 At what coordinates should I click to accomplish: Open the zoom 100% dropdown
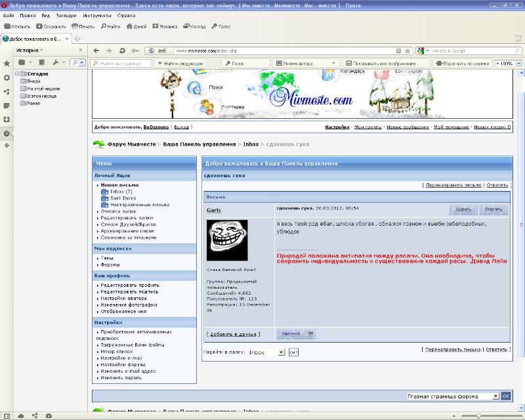click(x=507, y=64)
